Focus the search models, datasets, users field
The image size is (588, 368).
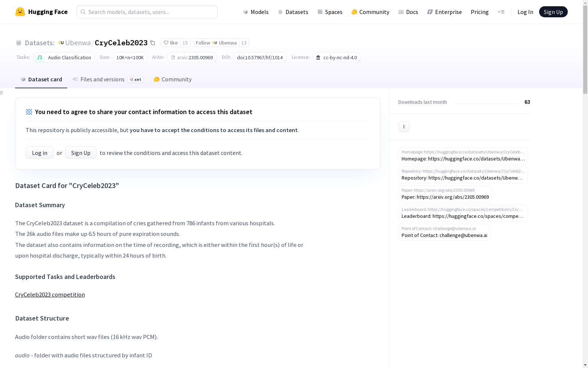(x=147, y=12)
